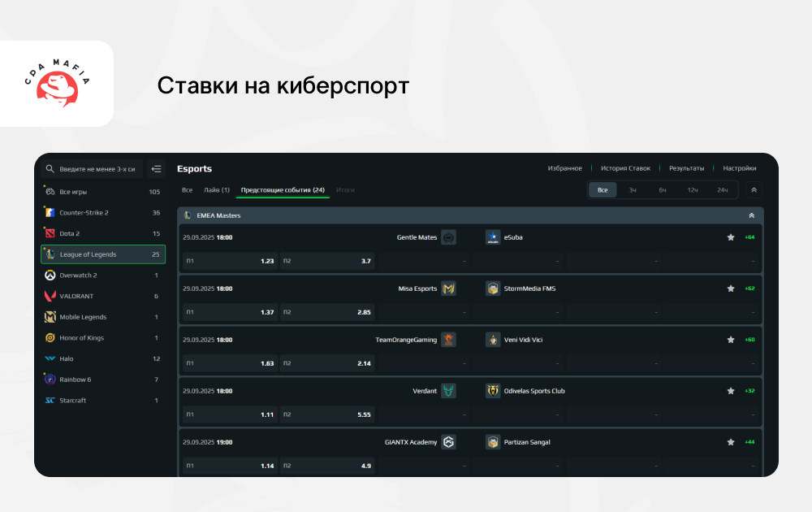Click the Misa Esports team logo
Screen dimensions: 812x512
click(x=448, y=289)
